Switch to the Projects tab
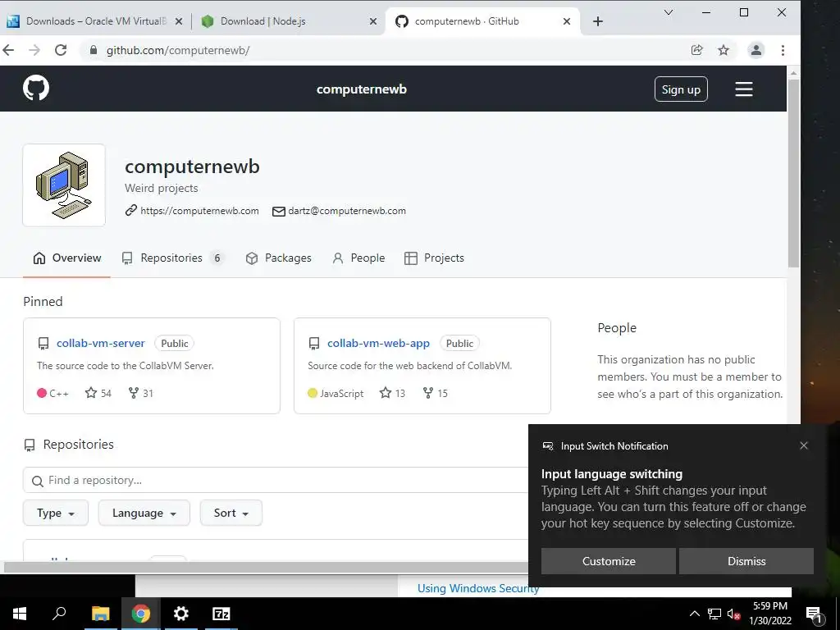This screenshot has height=630, width=840. tap(434, 258)
